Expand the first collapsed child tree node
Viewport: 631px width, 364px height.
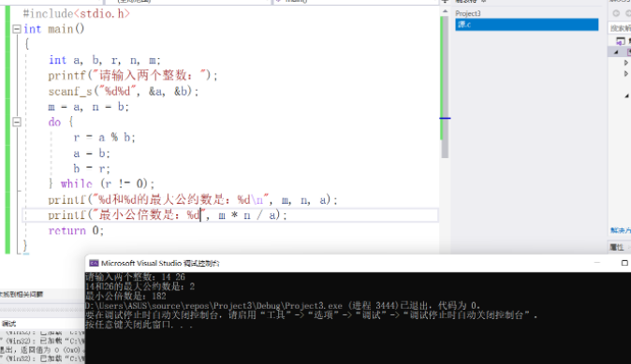(625, 63)
